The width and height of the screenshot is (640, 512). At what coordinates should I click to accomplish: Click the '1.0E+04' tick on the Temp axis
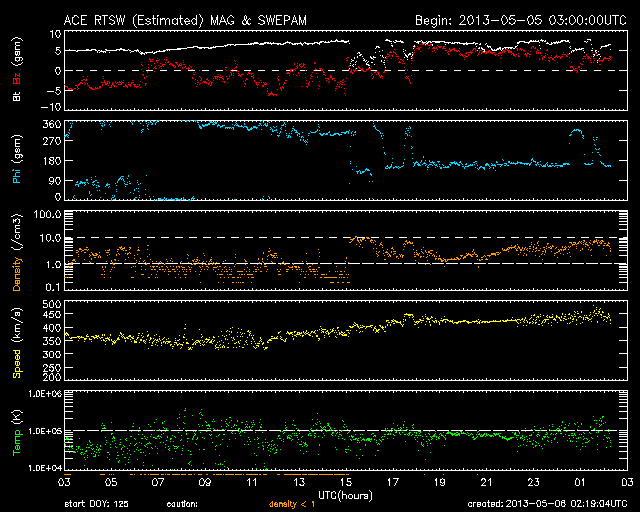tap(45, 468)
